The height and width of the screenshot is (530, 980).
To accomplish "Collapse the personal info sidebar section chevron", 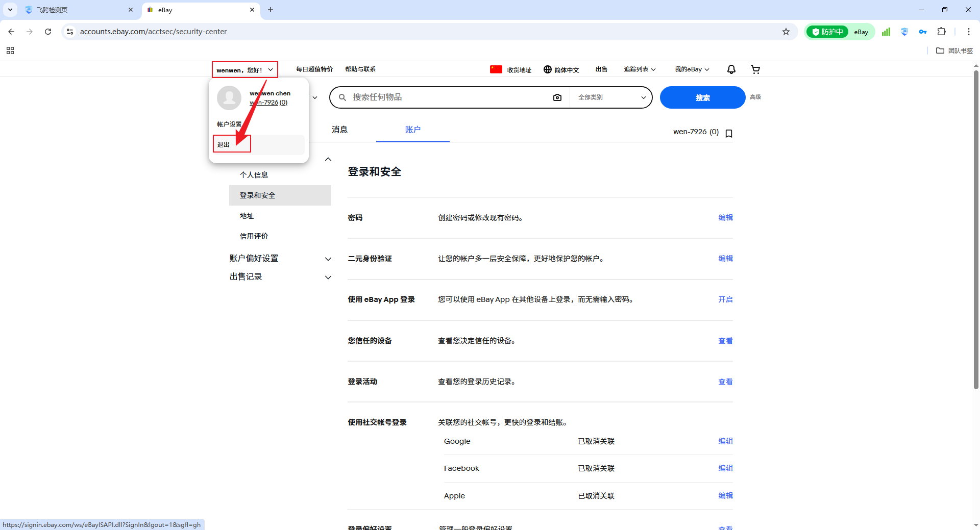I will coord(328,159).
